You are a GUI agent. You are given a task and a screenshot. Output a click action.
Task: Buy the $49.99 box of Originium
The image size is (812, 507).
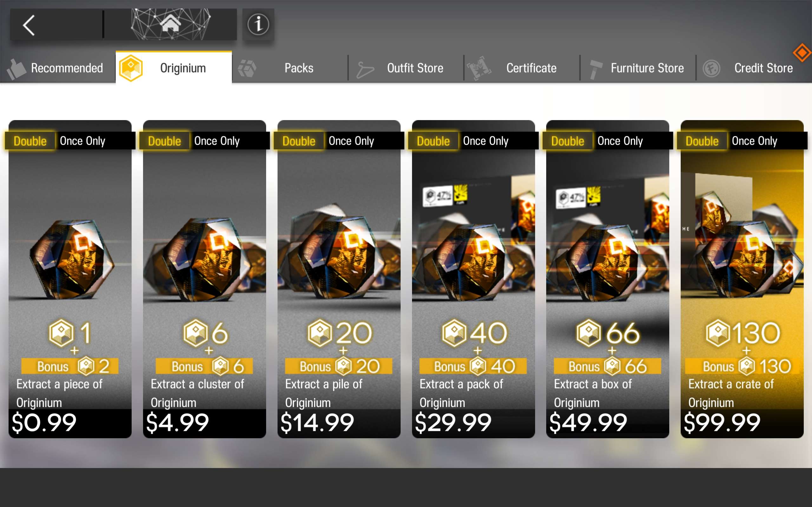[x=608, y=279]
